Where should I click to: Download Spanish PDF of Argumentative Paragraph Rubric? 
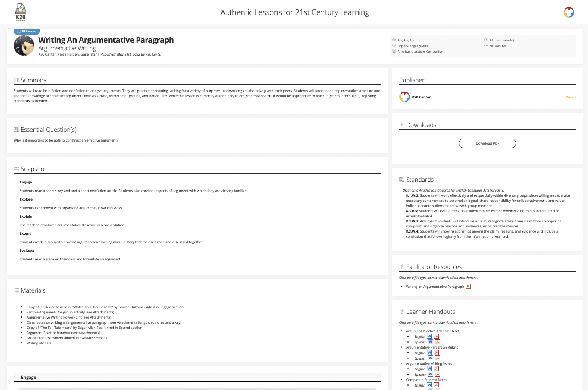[437, 358]
